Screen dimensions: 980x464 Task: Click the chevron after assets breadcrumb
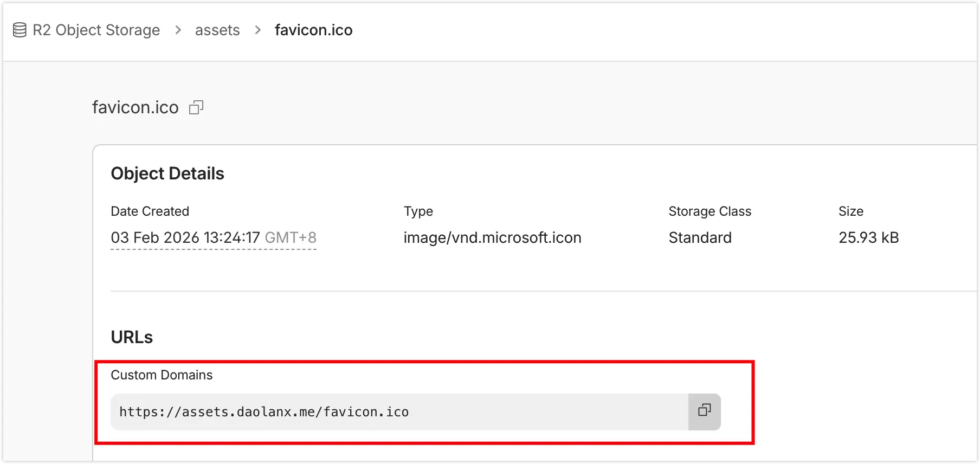point(257,30)
